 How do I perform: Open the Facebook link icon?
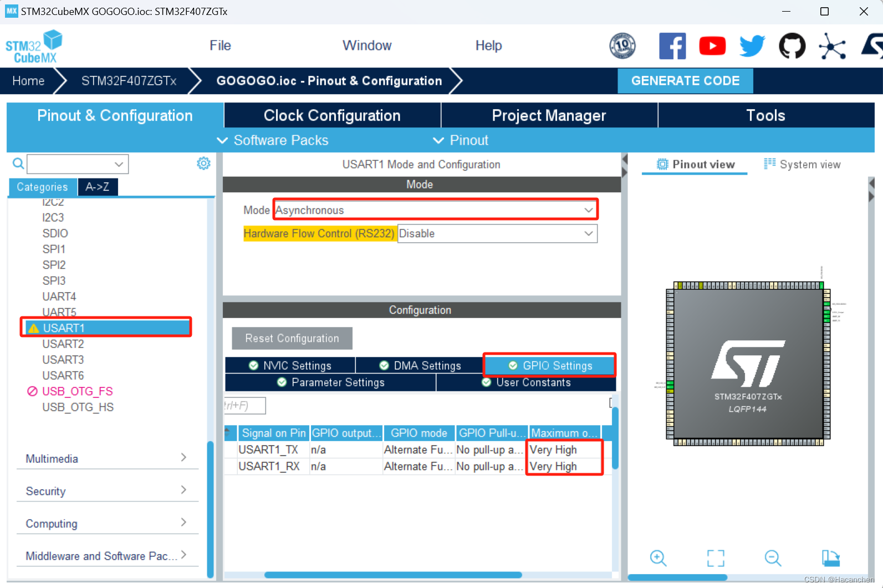tap(672, 46)
